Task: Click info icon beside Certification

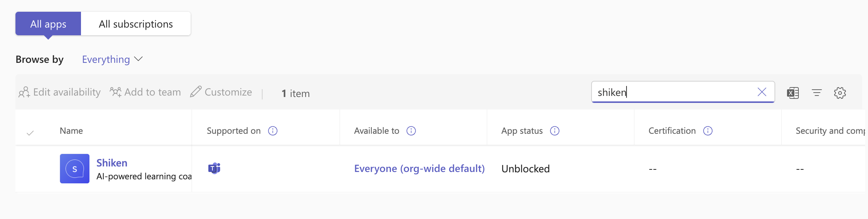Action: tap(708, 131)
